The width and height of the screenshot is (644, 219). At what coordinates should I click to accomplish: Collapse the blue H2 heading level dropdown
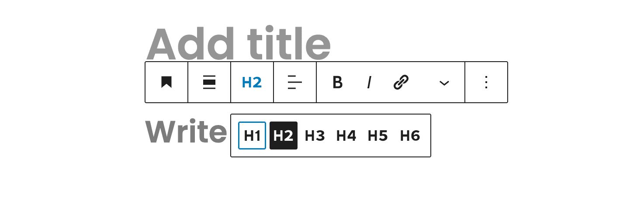pyautogui.click(x=252, y=82)
